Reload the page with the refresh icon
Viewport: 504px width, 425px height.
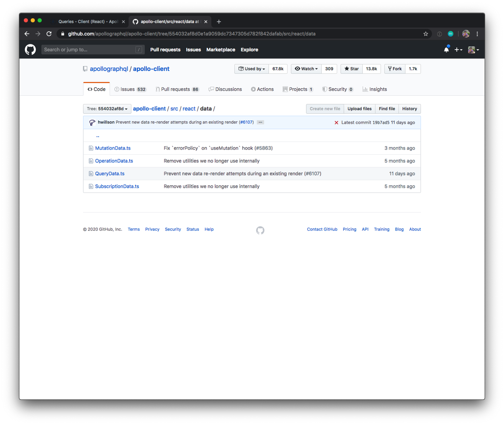click(x=49, y=34)
